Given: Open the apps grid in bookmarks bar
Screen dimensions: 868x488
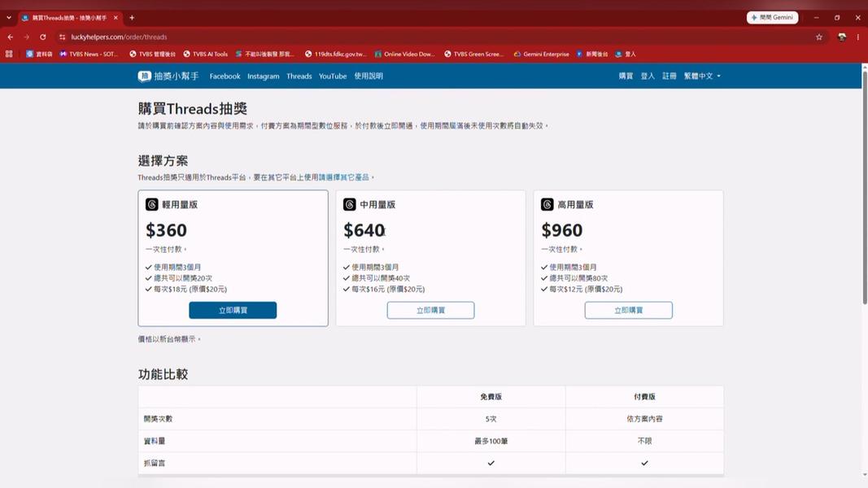Looking at the screenshot, I should pyautogui.click(x=9, y=54).
